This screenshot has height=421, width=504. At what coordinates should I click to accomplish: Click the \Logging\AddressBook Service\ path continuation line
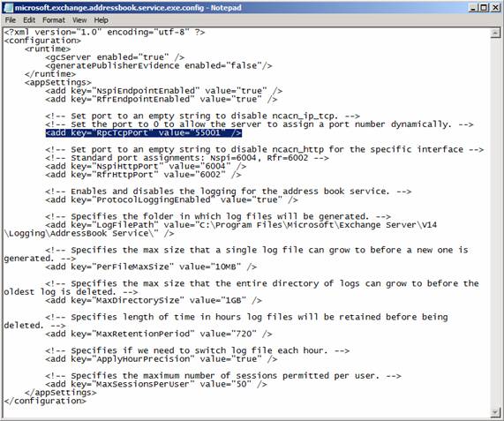(89, 233)
